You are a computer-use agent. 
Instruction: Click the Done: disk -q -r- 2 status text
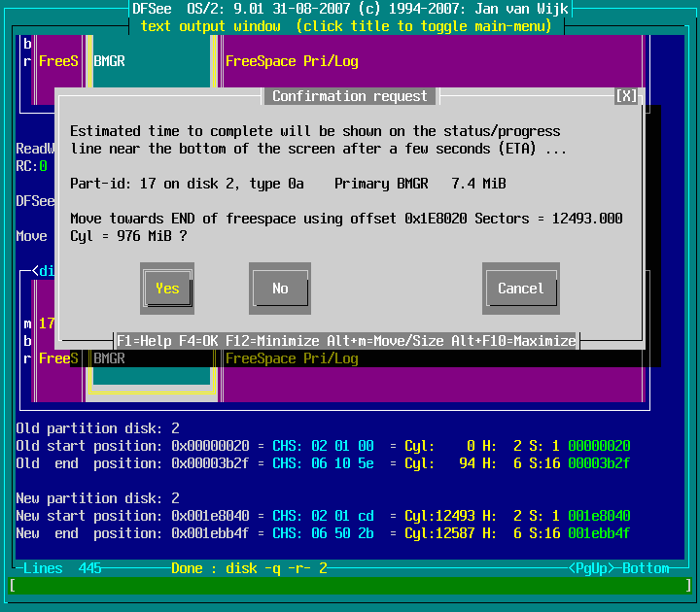point(249,568)
